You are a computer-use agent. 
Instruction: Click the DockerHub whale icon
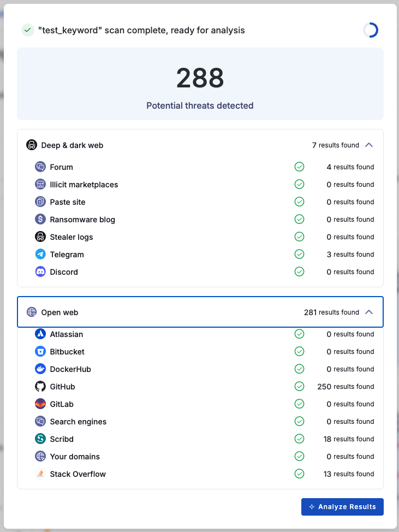click(40, 369)
